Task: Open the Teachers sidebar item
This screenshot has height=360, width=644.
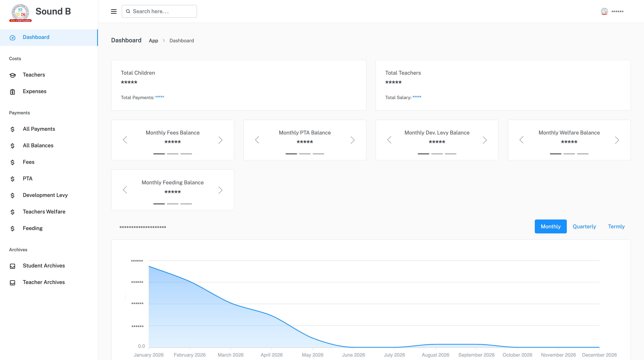Action: point(49,75)
